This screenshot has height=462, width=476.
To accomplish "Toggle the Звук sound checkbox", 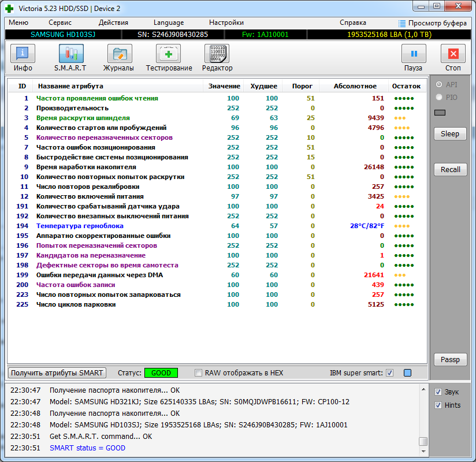I will point(438,392).
